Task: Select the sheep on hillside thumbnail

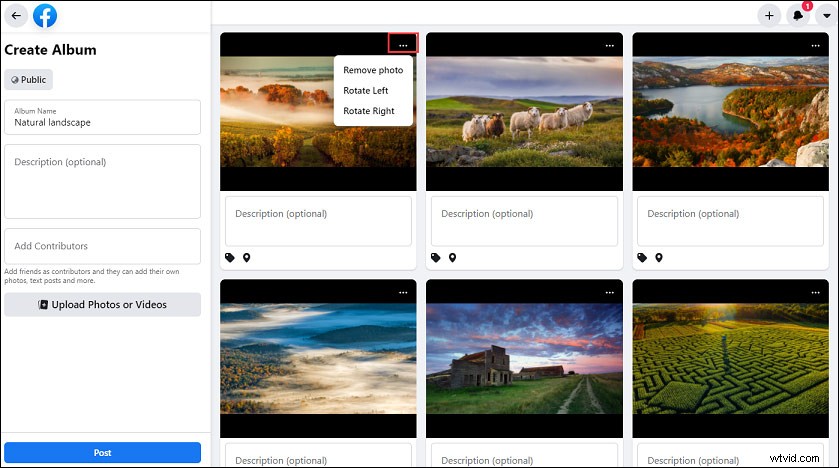Action: [x=524, y=112]
